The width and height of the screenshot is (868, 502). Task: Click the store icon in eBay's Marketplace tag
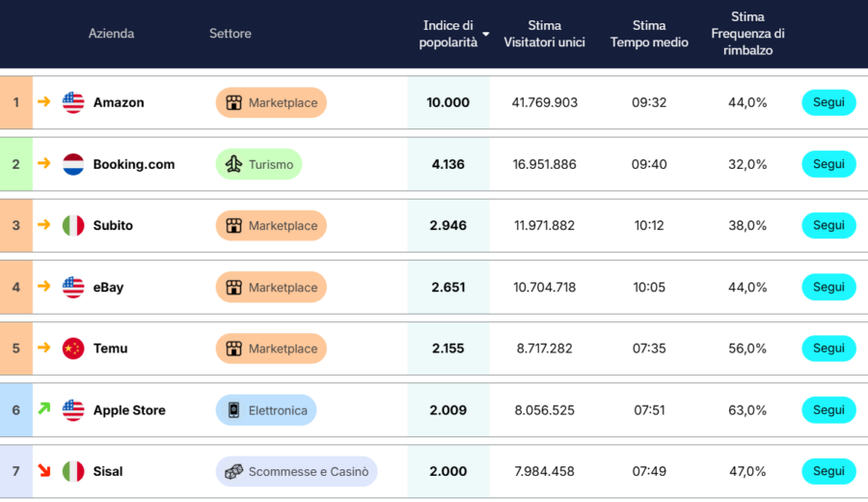(233, 287)
